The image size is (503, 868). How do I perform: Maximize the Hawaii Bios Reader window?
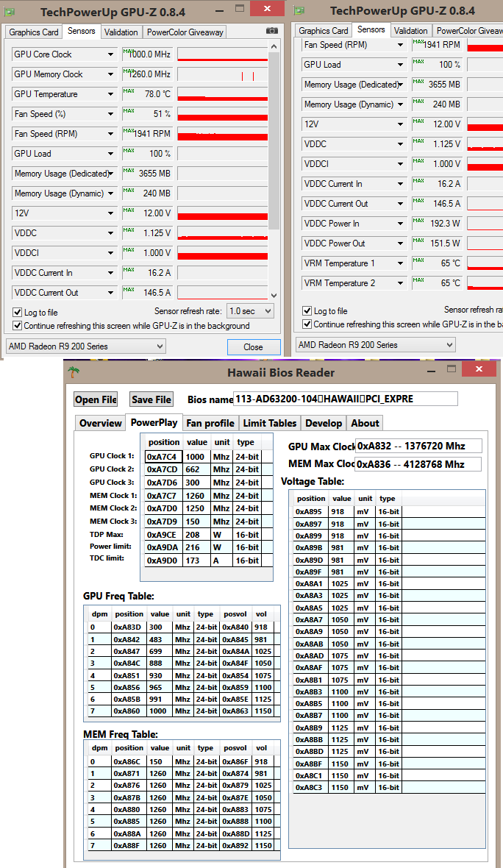(x=451, y=368)
